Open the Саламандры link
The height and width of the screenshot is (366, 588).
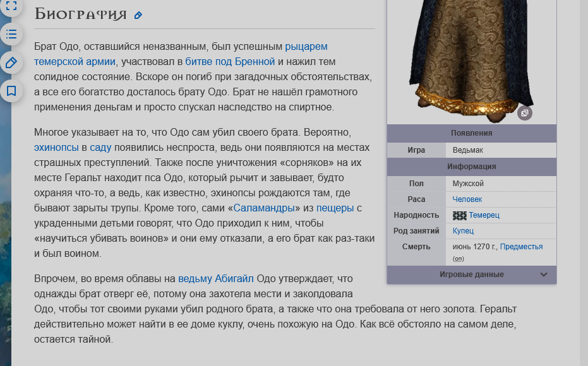click(264, 208)
